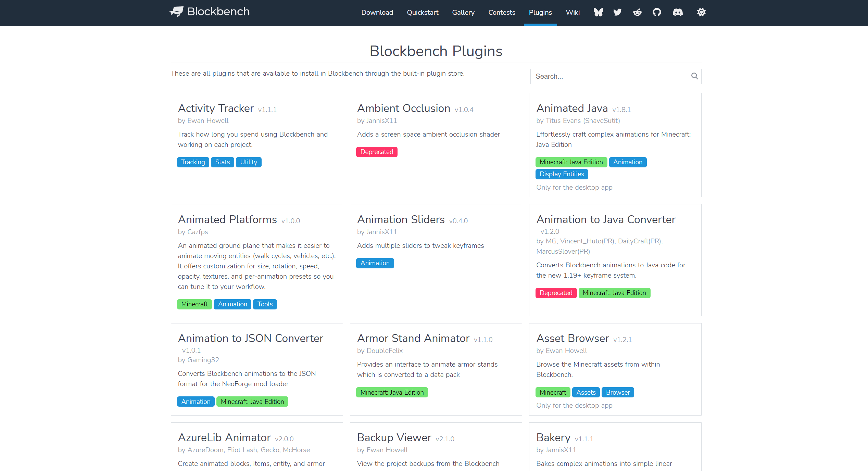Select the Plugins nav tab
The height and width of the screenshot is (471, 868).
click(x=540, y=12)
